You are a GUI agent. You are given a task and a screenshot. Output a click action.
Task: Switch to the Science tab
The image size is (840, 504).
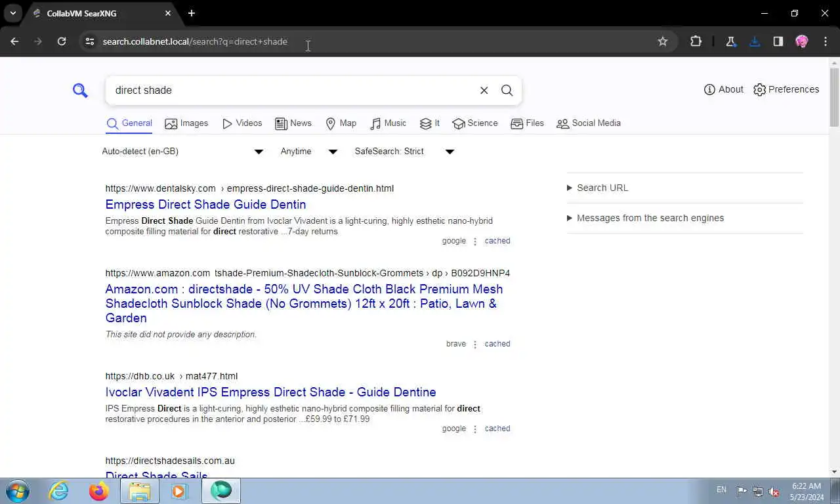click(475, 123)
